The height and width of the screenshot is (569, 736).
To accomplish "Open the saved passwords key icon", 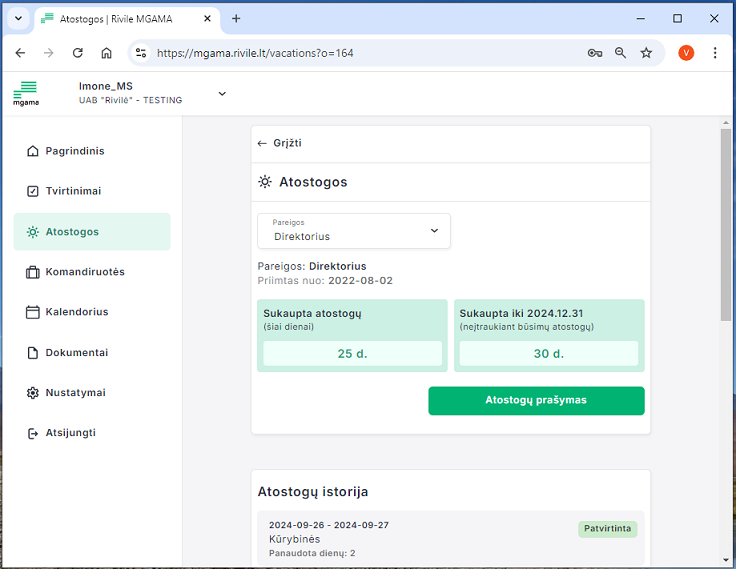I will 594,53.
